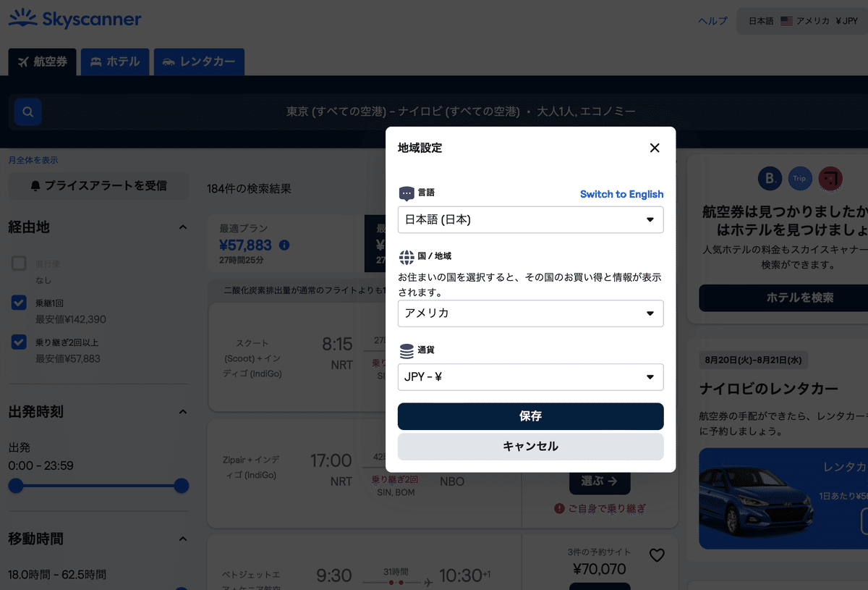Click the red hotel partner icon

(x=830, y=179)
